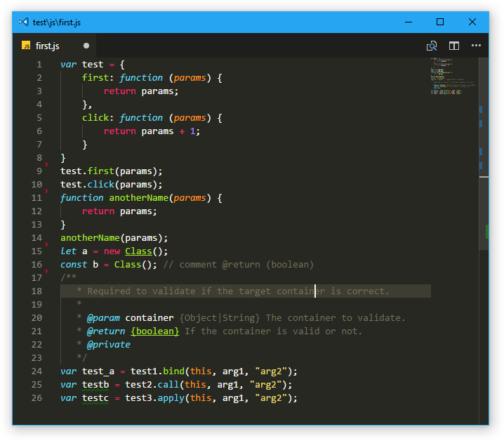Click the 'let' keyword on line 15

pyautogui.click(x=69, y=251)
